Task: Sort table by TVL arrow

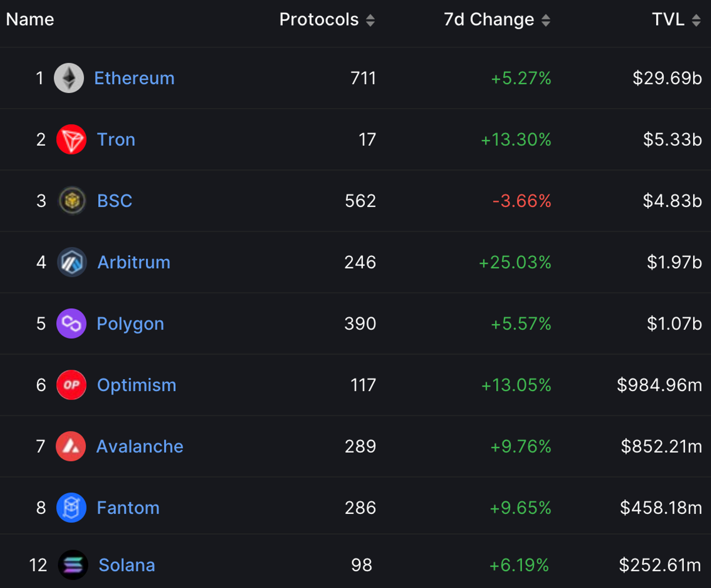Action: [x=696, y=20]
